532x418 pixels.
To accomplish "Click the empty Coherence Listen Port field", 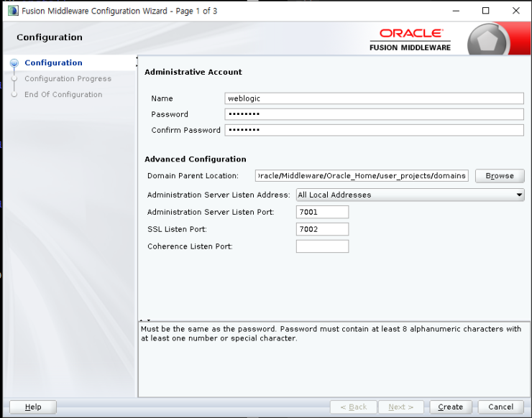I will pyautogui.click(x=322, y=246).
